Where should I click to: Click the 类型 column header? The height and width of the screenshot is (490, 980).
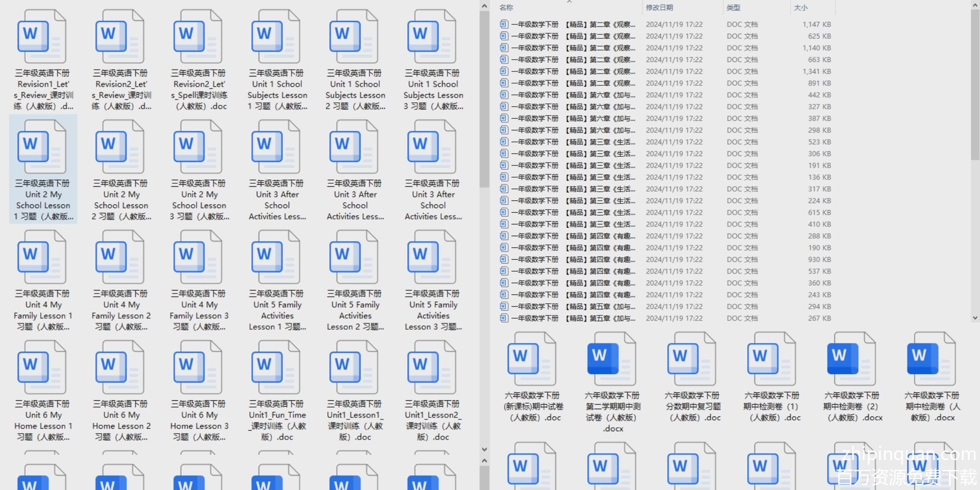(733, 7)
